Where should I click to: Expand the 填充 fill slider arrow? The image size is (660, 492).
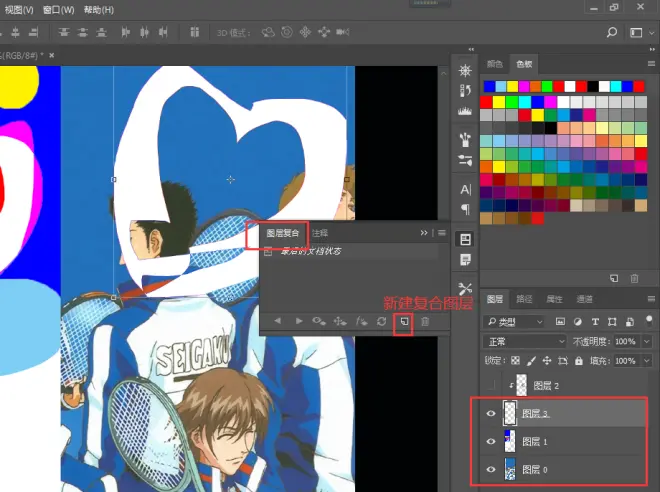pyautogui.click(x=647, y=361)
